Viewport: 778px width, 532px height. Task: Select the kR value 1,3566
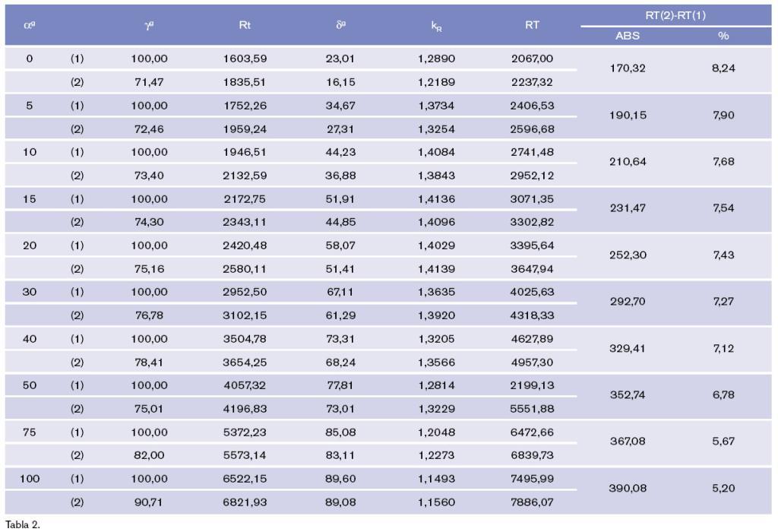coord(436,363)
